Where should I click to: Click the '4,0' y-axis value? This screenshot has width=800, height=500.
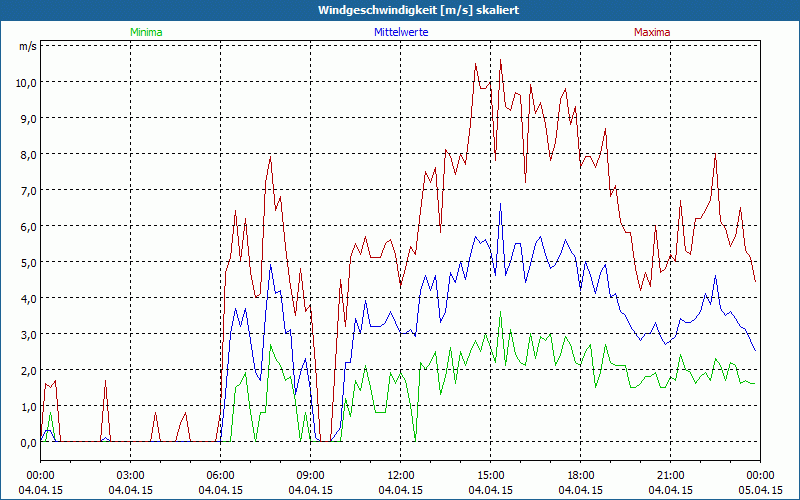click(x=28, y=298)
